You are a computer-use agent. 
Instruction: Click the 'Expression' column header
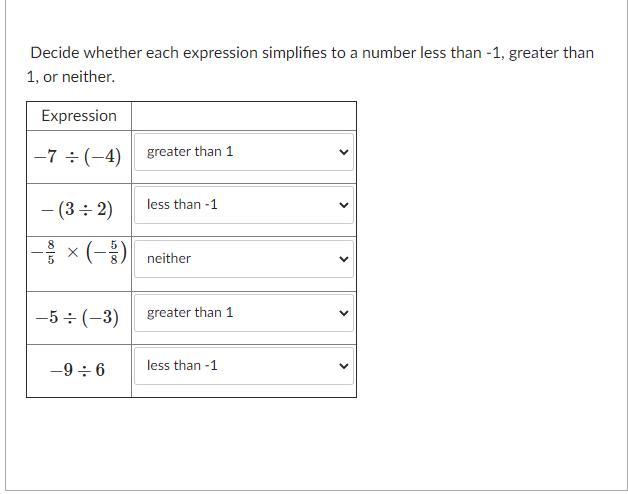tap(79, 116)
